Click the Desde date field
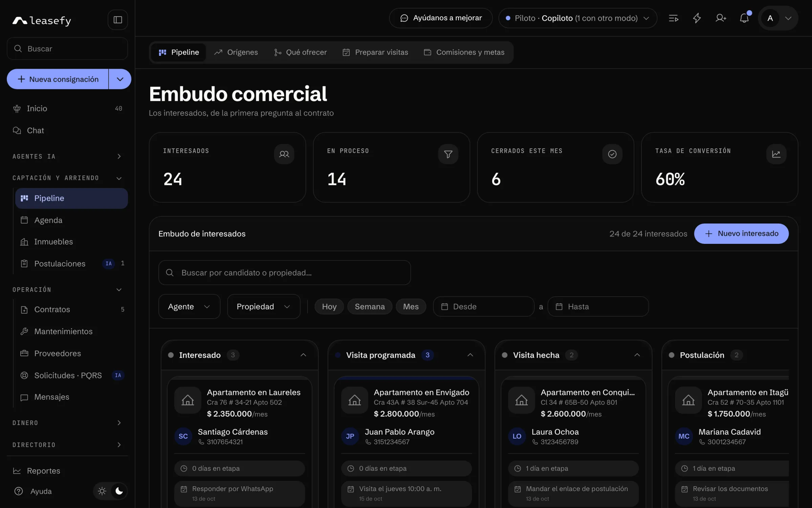 click(483, 306)
